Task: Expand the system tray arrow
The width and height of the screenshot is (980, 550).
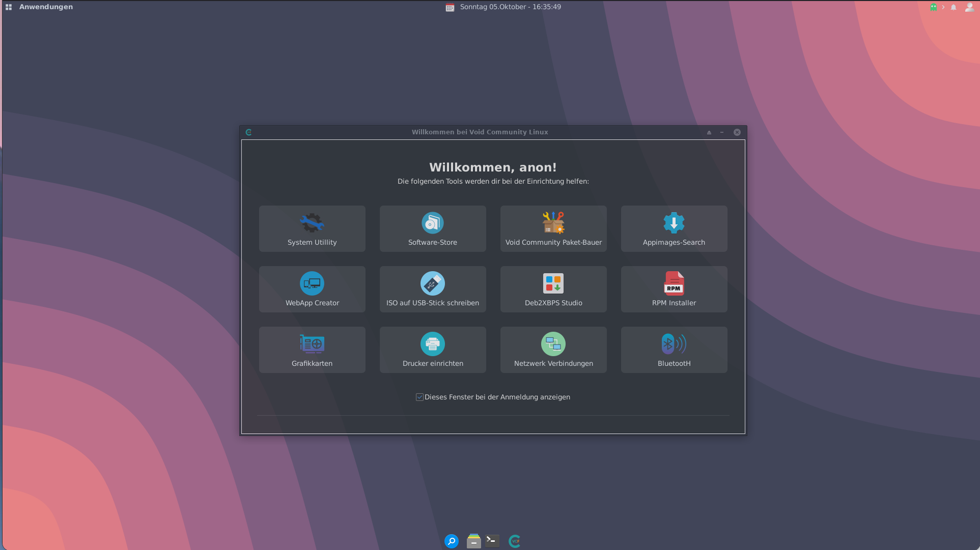Action: [x=943, y=7]
